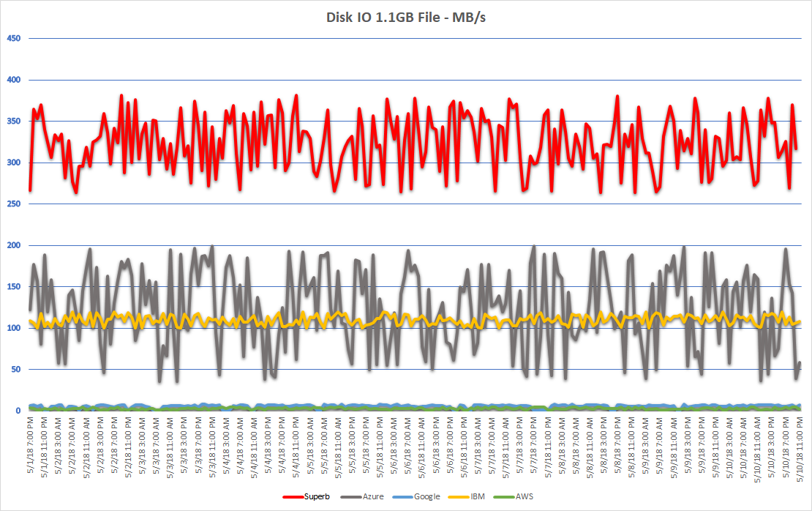
Task: Click the "5/1/18 7:00 PM" x-axis label
Action: 30,447
